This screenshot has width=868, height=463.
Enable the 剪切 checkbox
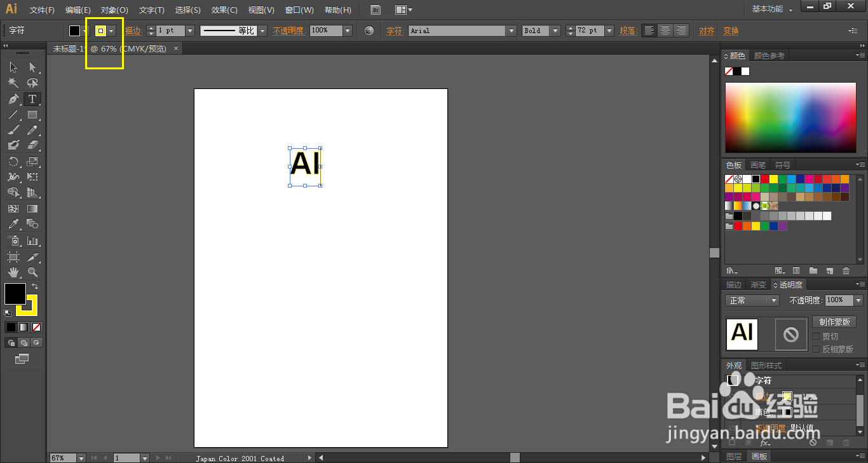tap(817, 336)
